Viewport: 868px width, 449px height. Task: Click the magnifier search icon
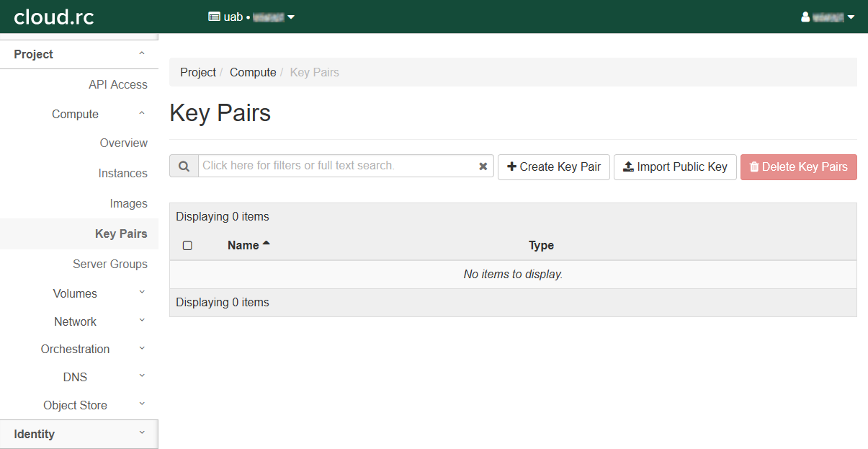point(184,166)
